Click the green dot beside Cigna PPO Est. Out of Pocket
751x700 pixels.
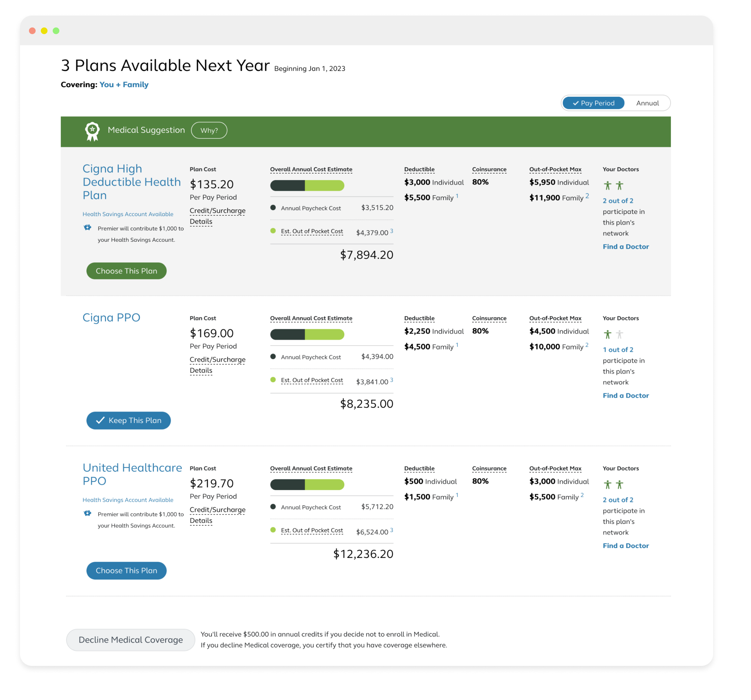coord(273,380)
